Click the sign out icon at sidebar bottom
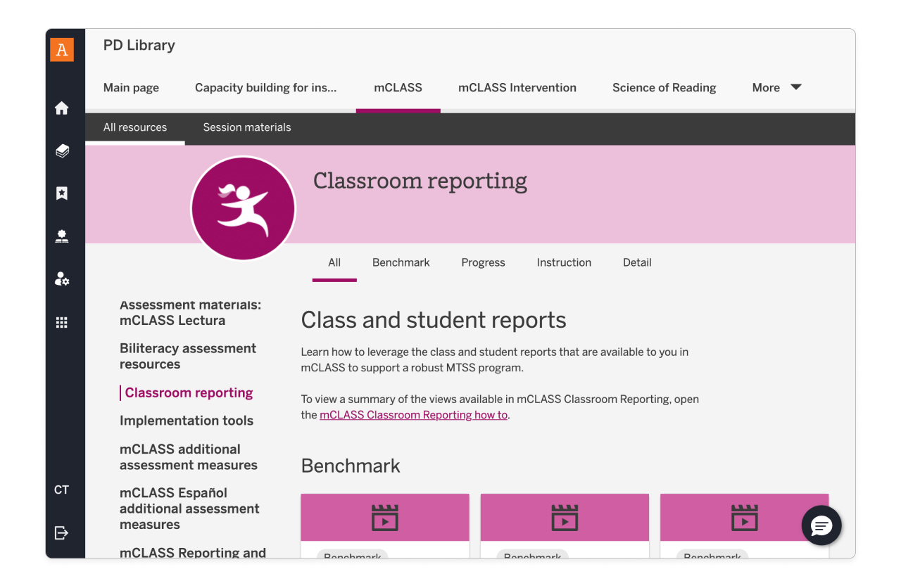 [62, 532]
